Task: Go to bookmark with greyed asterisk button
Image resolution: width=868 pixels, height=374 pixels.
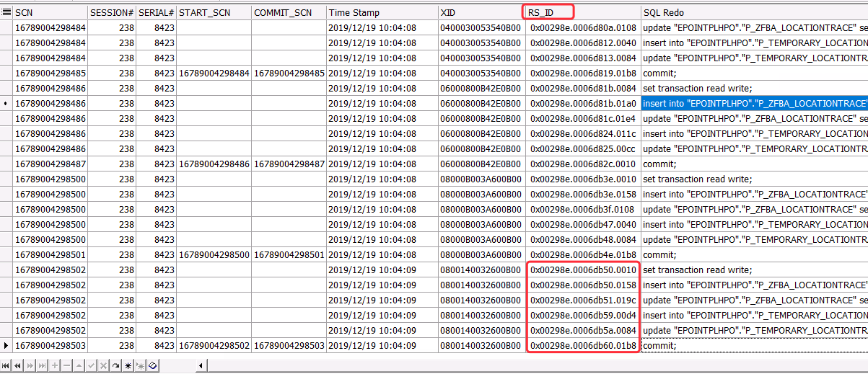Action: click(140, 365)
